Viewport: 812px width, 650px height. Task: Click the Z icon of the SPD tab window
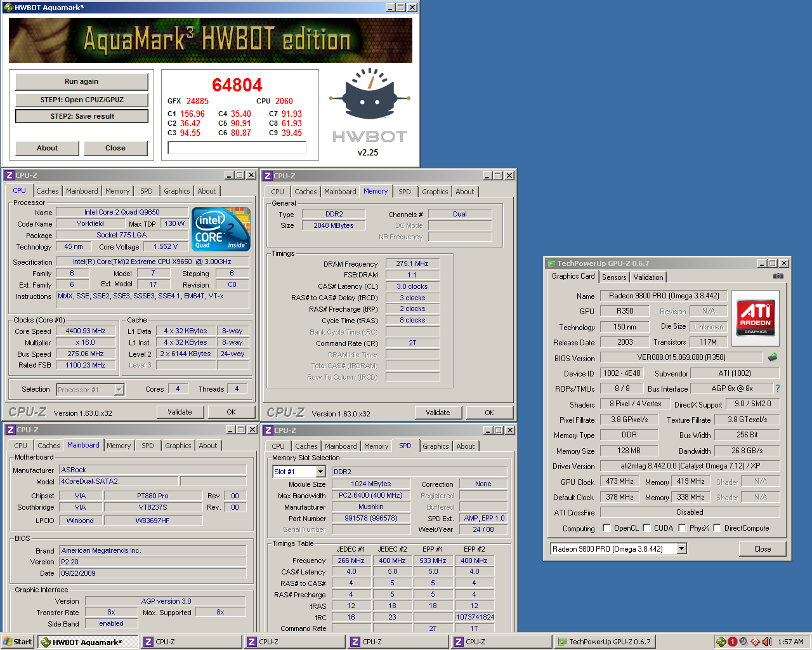[x=268, y=430]
